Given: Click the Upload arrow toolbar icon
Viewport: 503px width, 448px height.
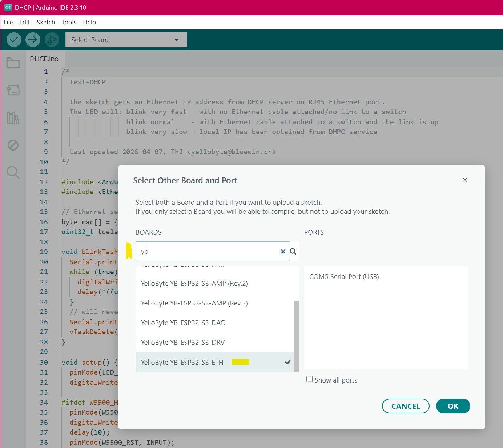Looking at the screenshot, I should tap(33, 39).
